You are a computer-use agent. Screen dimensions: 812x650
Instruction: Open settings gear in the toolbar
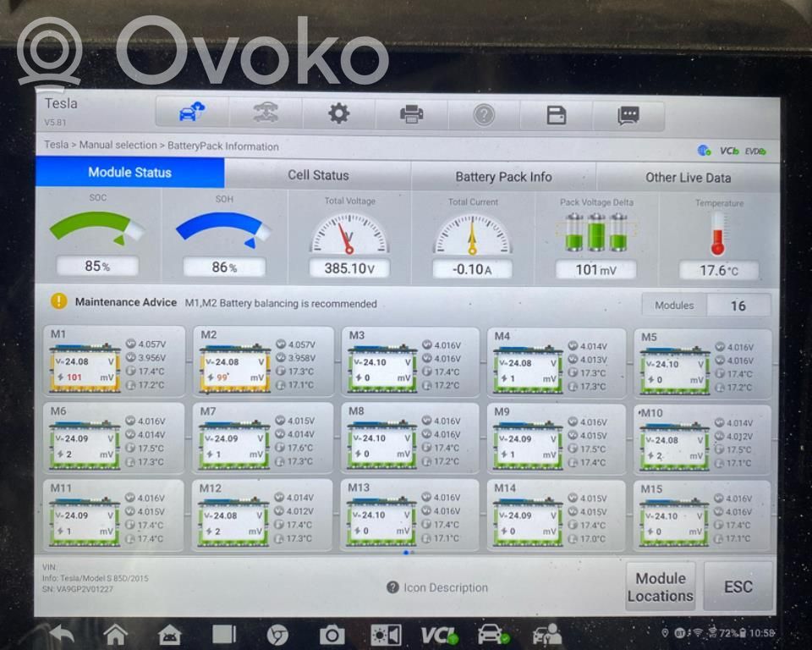point(338,113)
